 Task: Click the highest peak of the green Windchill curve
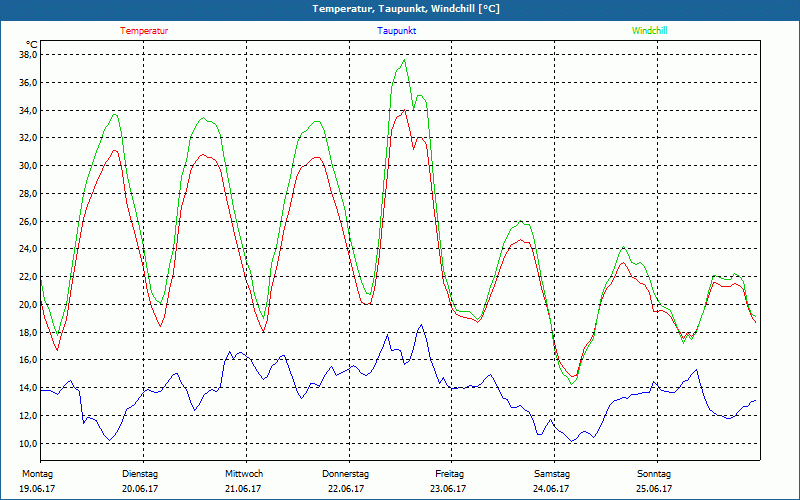(404, 59)
